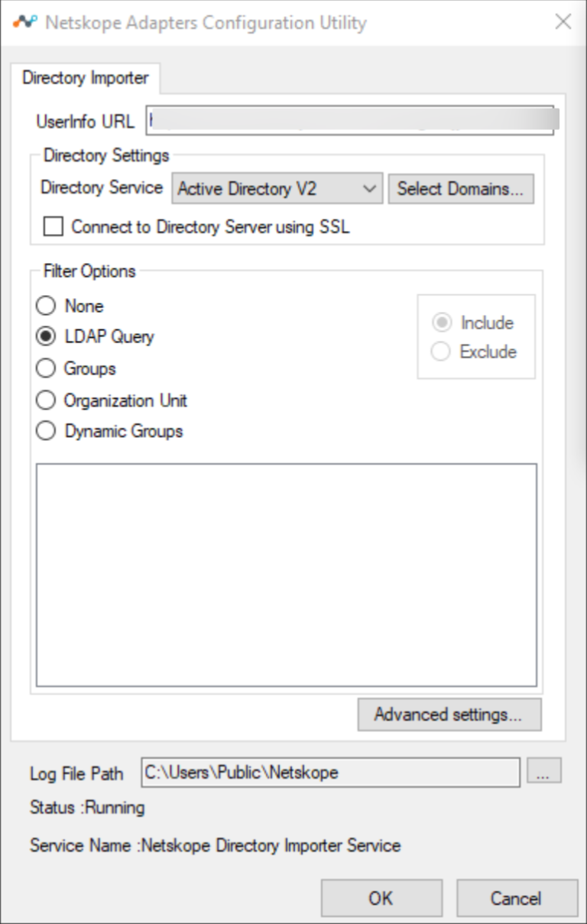This screenshot has height=924, width=587.
Task: Click the OK button
Action: click(381, 898)
